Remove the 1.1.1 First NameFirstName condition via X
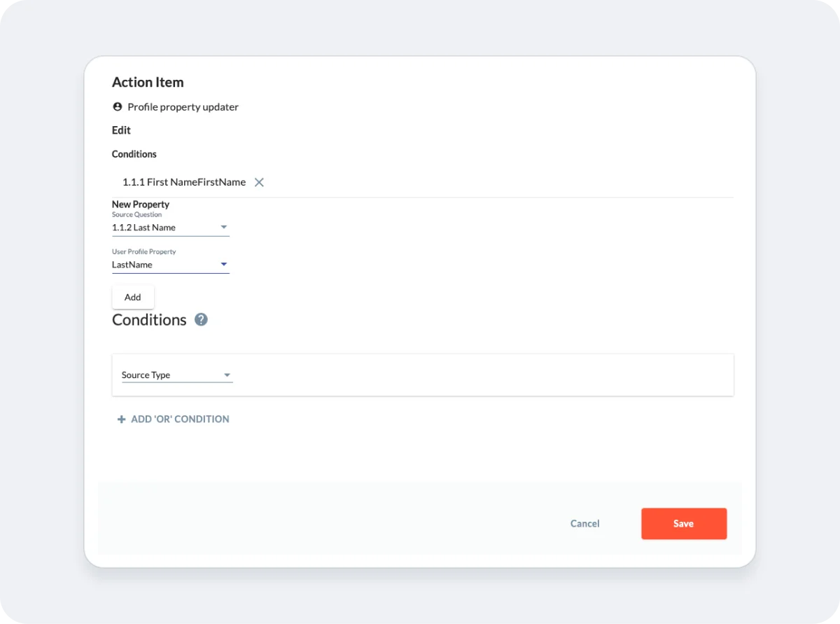Image resolution: width=840 pixels, height=624 pixels. pos(259,181)
